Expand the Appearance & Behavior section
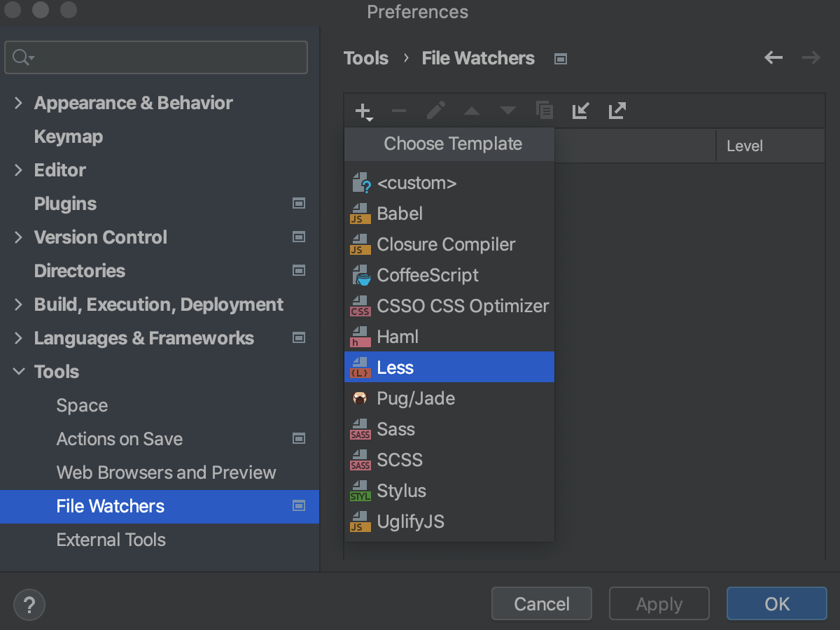This screenshot has height=630, width=840. point(18,103)
